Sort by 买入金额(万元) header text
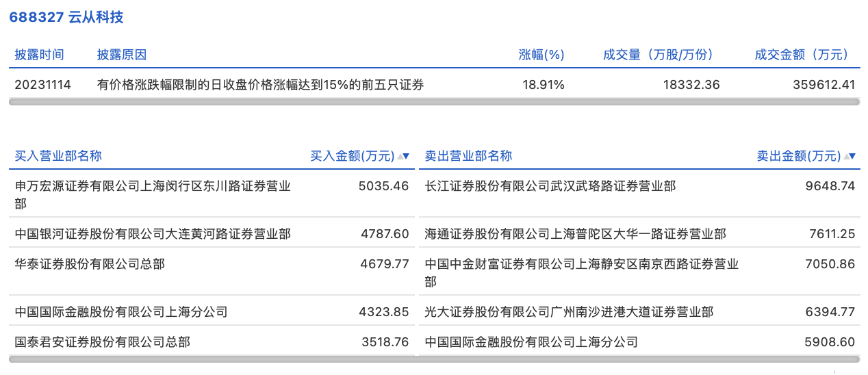 click(353, 156)
